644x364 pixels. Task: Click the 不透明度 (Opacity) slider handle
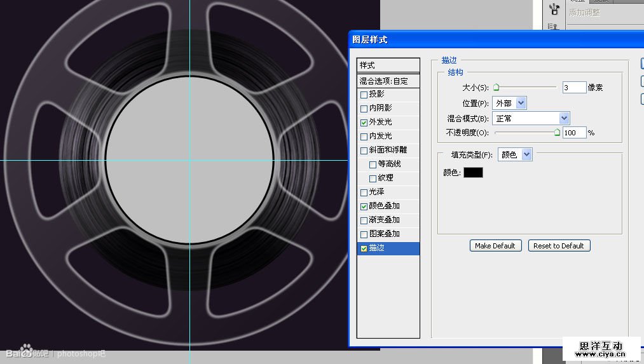[557, 133]
